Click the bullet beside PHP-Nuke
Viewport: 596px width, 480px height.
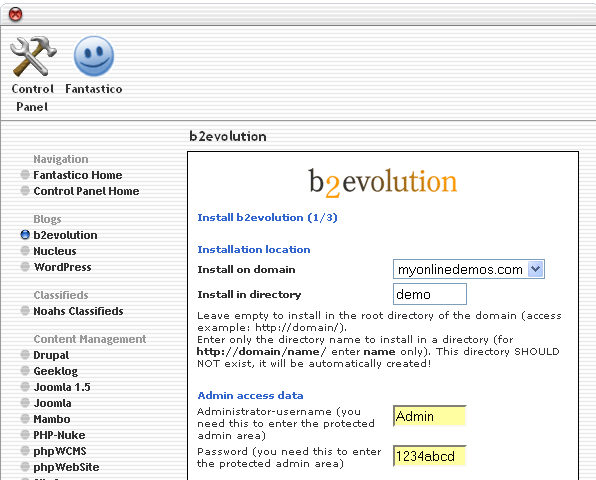click(x=25, y=435)
